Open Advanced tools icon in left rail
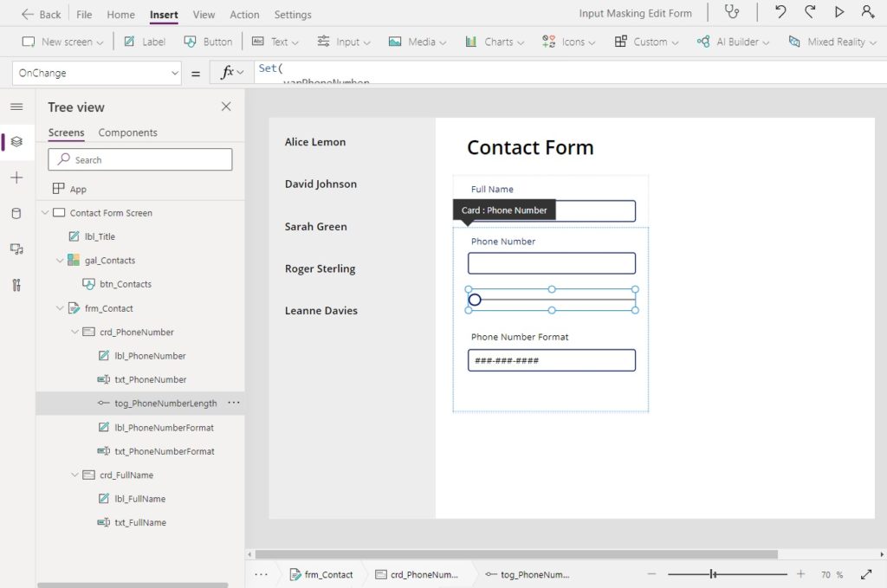This screenshot has width=887, height=588. click(x=16, y=285)
